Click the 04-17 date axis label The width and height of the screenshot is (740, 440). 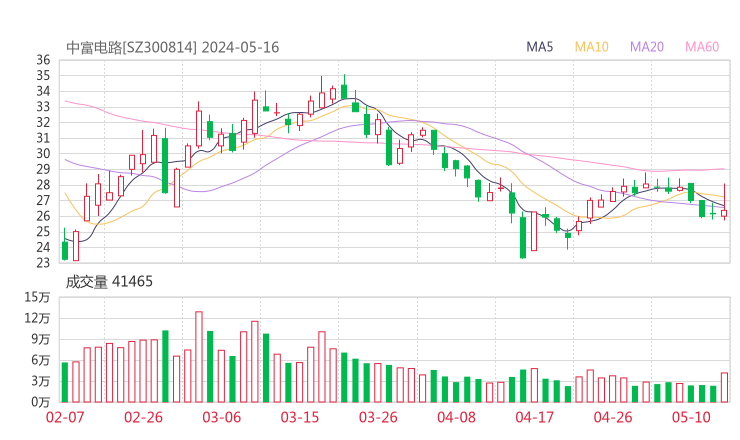(x=535, y=417)
